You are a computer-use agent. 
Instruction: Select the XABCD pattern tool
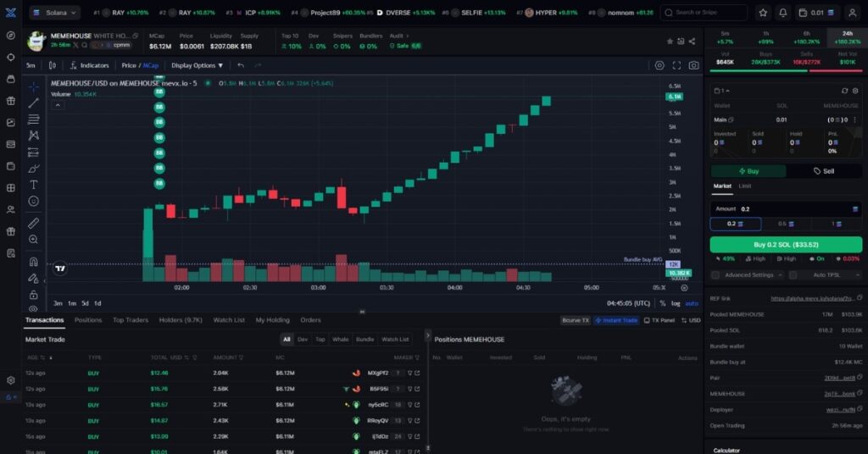[33, 136]
